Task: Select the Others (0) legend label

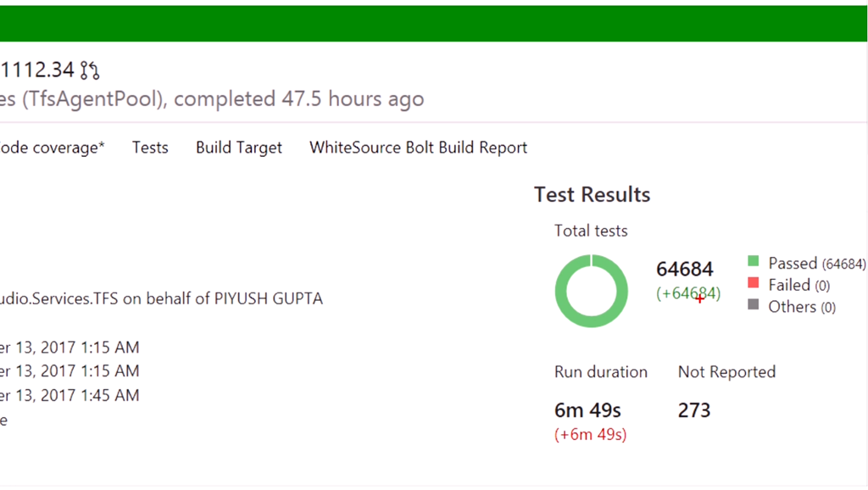Action: 801,307
